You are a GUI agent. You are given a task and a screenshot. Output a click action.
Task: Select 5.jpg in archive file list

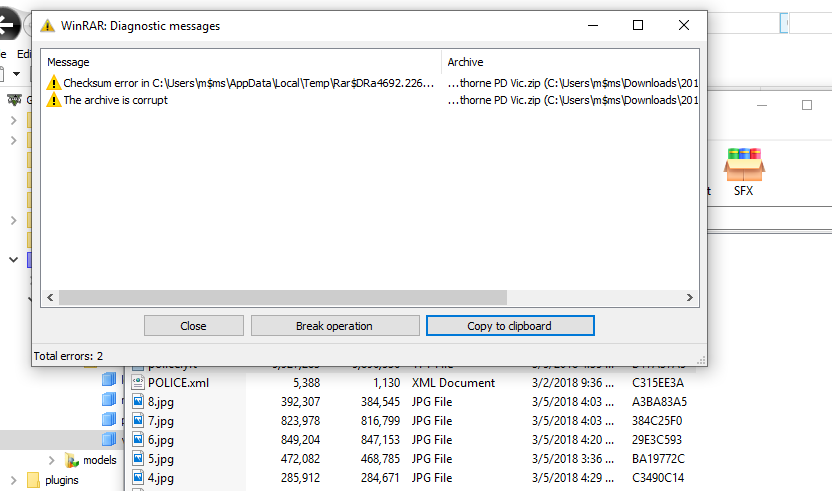(161, 459)
